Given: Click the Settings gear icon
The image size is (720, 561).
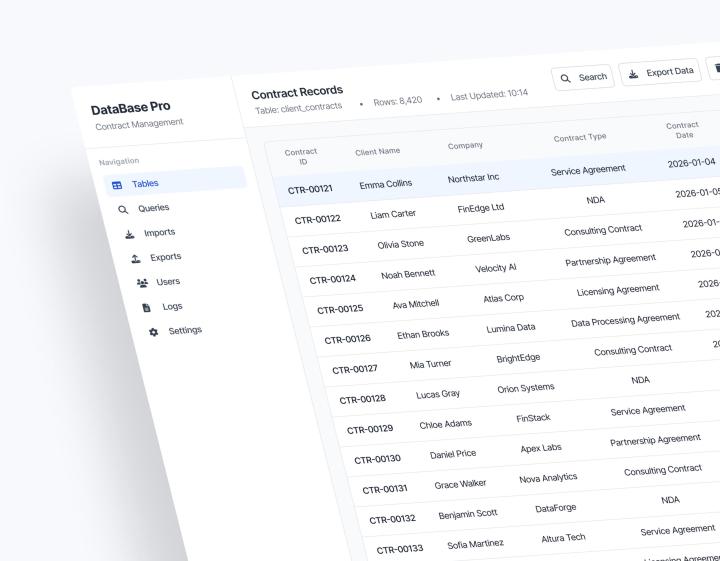Looking at the screenshot, I should click(x=154, y=332).
